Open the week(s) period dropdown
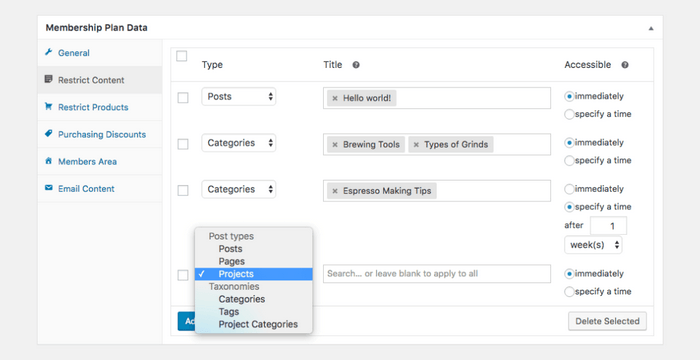This screenshot has height=360, width=700. (593, 245)
